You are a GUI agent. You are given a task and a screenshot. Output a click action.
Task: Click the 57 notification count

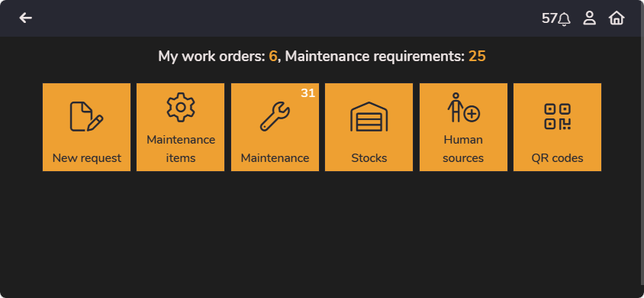(549, 18)
